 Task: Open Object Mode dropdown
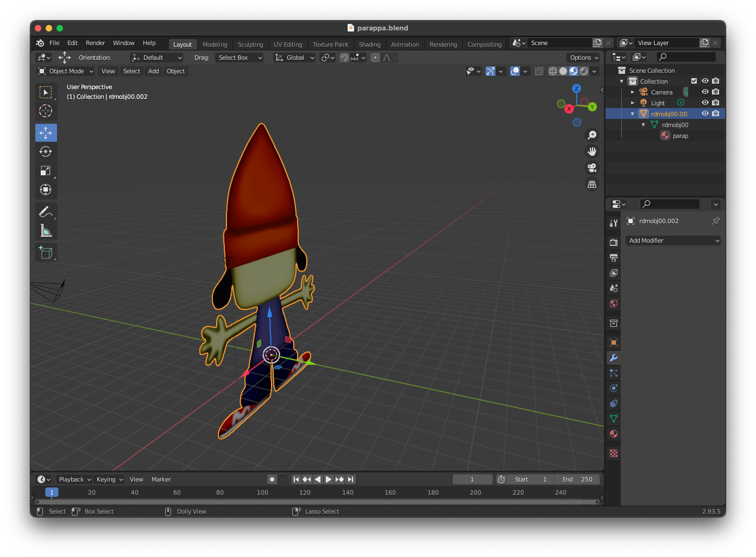click(x=66, y=71)
